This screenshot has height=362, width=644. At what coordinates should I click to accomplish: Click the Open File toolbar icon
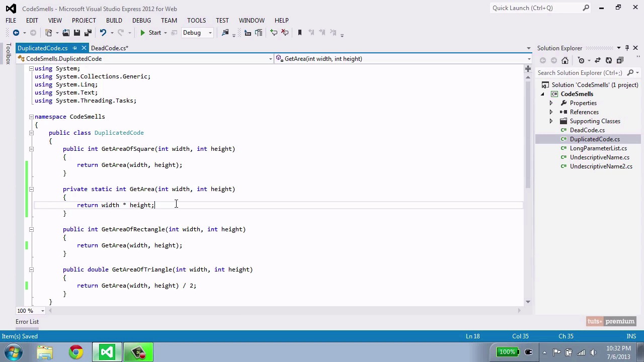pos(66,33)
